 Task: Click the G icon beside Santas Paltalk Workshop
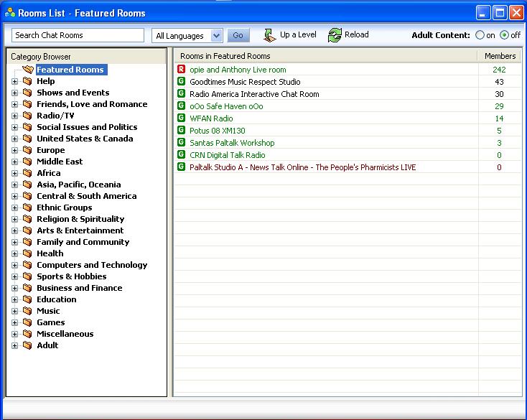[181, 142]
